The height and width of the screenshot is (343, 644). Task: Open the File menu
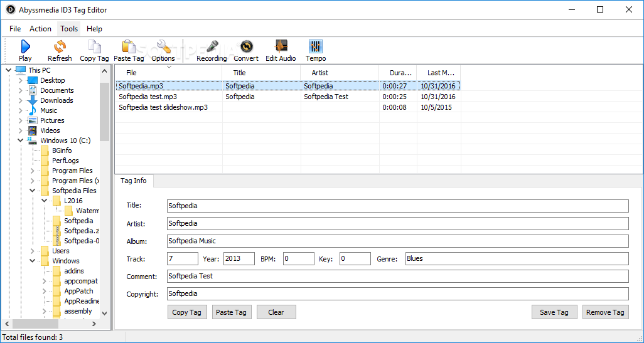pos(15,29)
